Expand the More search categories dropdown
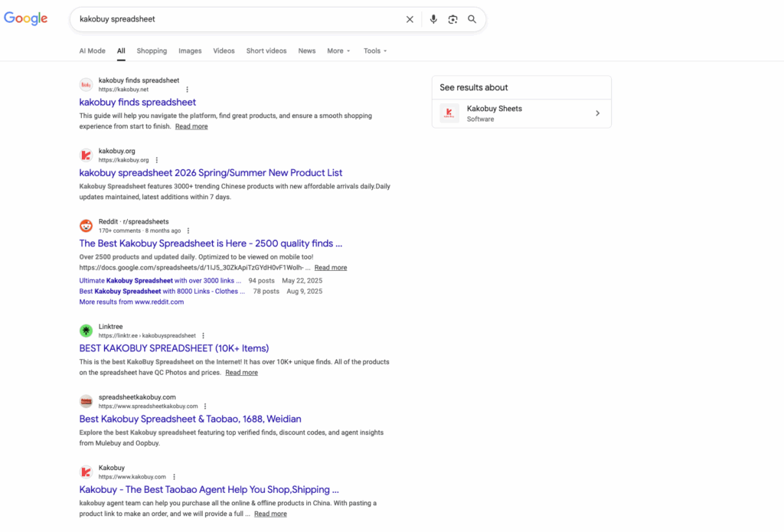Image resolution: width=784 pixels, height=532 pixels. pos(338,51)
